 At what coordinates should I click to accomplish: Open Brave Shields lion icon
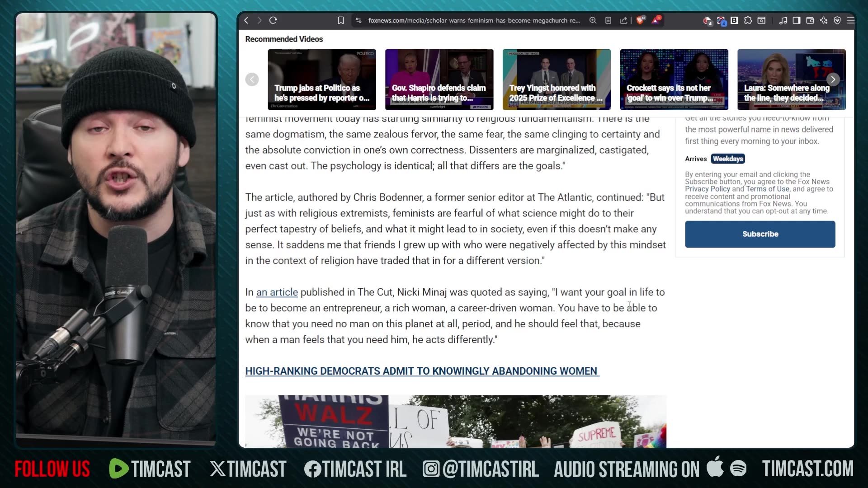(x=640, y=20)
